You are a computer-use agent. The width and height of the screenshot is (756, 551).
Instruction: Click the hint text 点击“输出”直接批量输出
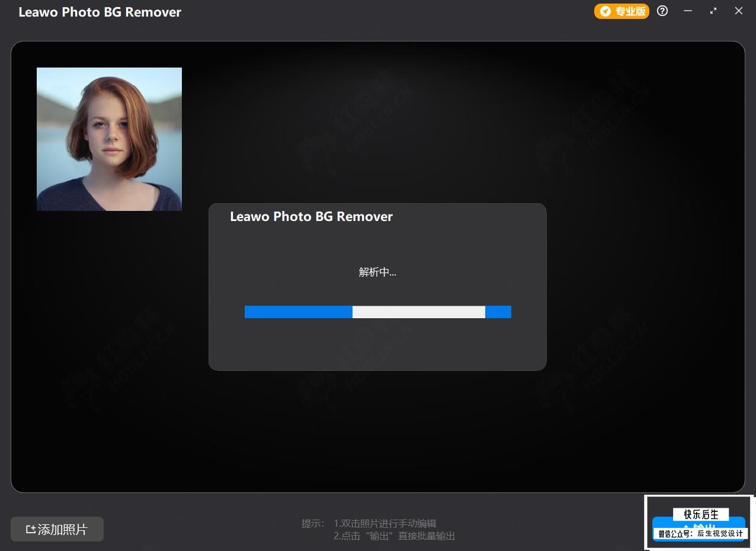395,536
